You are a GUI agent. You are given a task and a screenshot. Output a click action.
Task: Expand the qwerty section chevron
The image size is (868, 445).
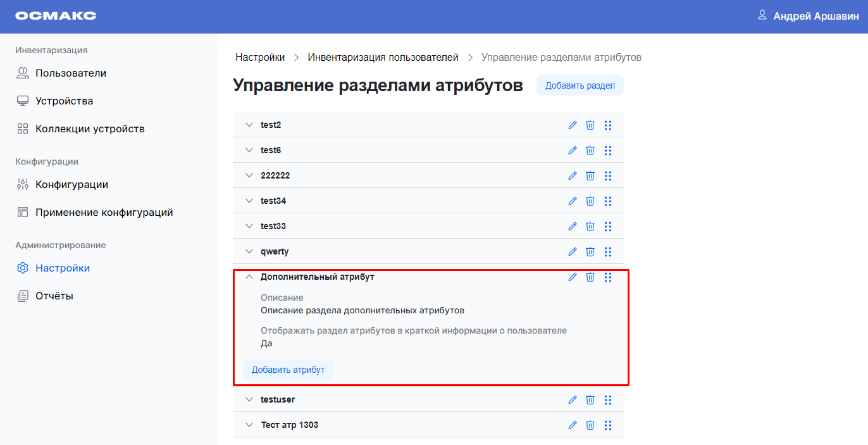[249, 252]
